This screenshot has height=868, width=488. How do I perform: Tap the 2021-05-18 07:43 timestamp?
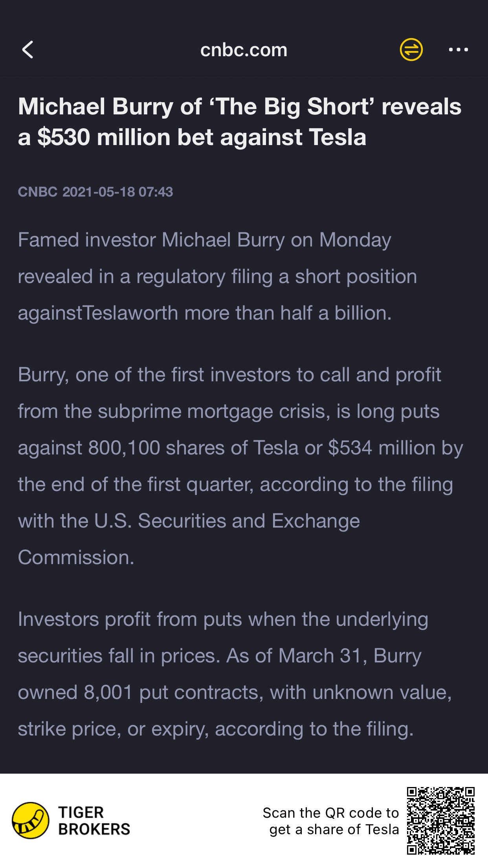pos(117,192)
